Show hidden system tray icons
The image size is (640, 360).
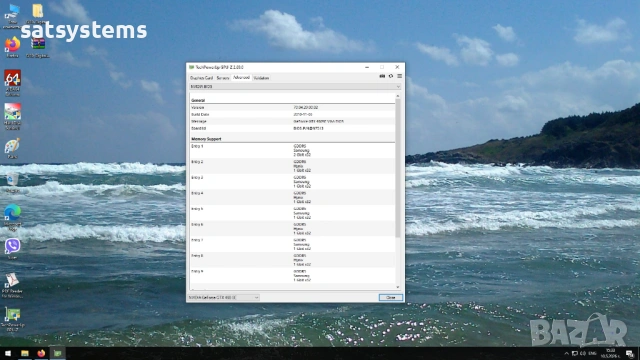[566, 353]
